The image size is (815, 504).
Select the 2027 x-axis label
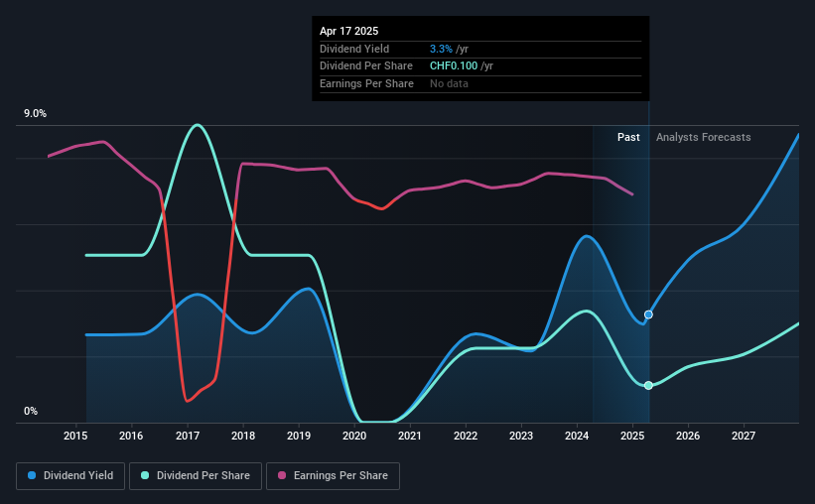point(744,436)
